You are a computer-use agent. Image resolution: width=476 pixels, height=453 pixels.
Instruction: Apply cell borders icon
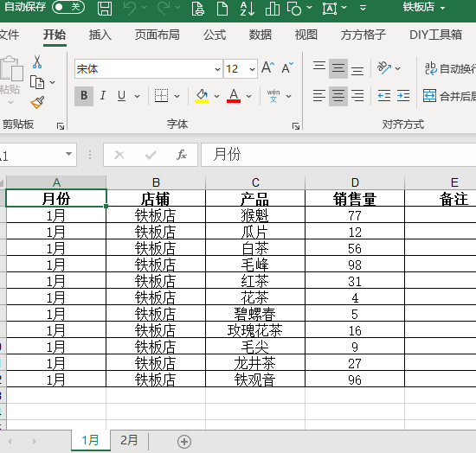click(161, 96)
